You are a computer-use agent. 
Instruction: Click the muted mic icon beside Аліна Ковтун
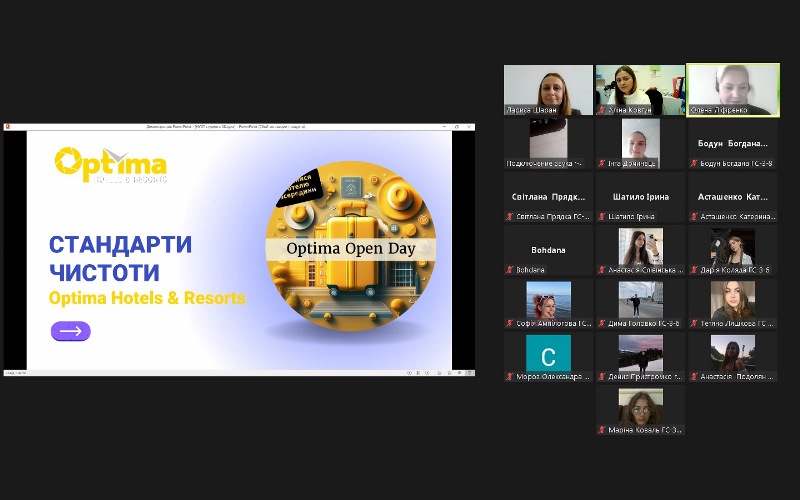click(602, 110)
